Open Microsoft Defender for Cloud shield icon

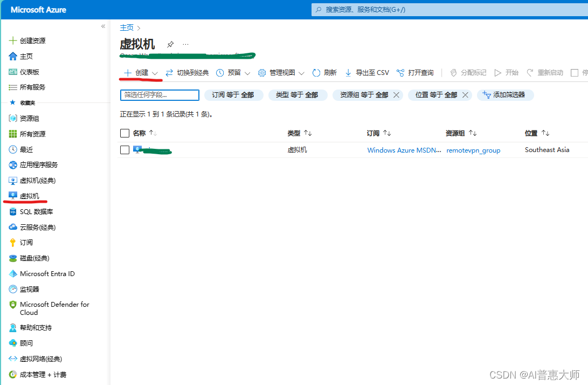click(x=13, y=304)
